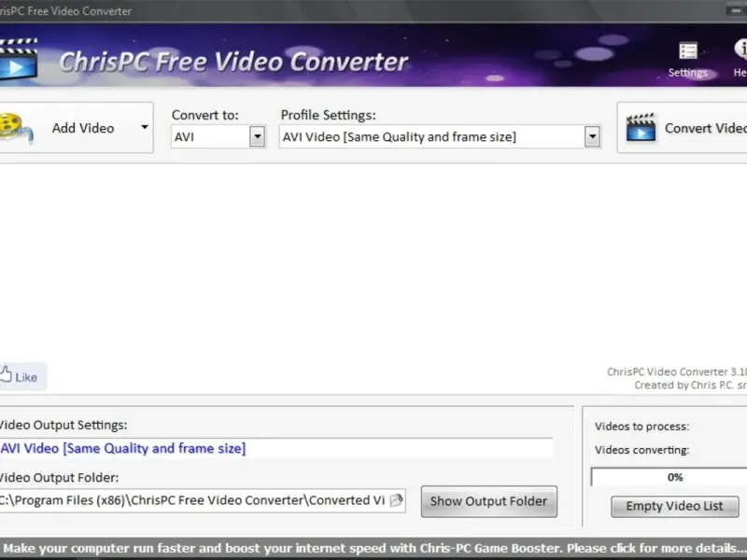
Task: Click the "Videos converting:" label
Action: (641, 450)
